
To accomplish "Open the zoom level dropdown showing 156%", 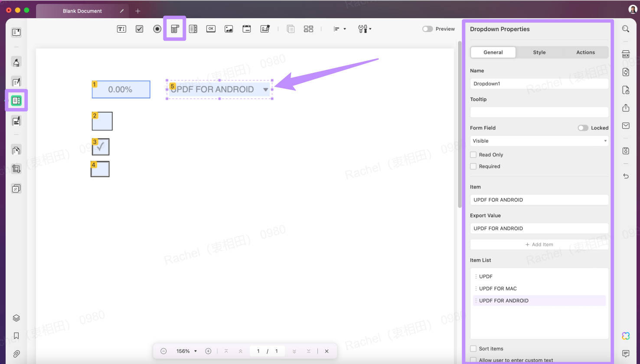I will point(186,351).
